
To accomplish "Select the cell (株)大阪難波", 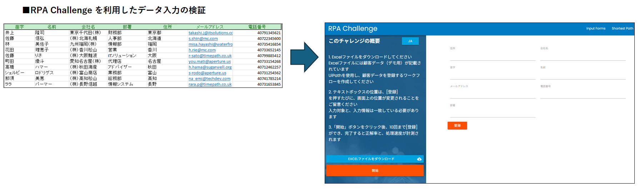I will [x=88, y=56].
